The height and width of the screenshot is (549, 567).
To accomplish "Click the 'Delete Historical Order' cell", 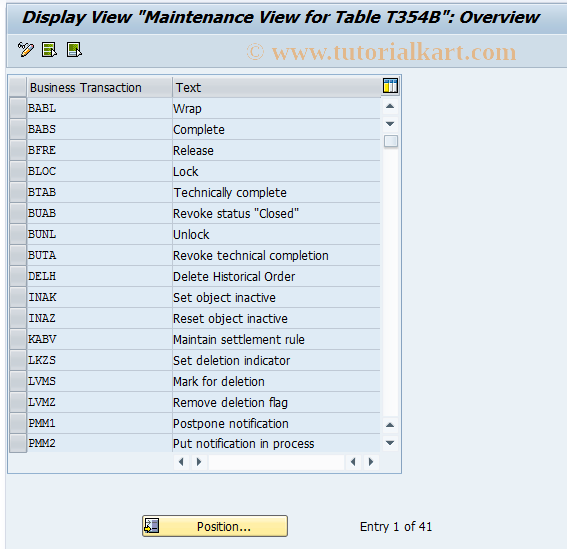I will tap(277, 276).
